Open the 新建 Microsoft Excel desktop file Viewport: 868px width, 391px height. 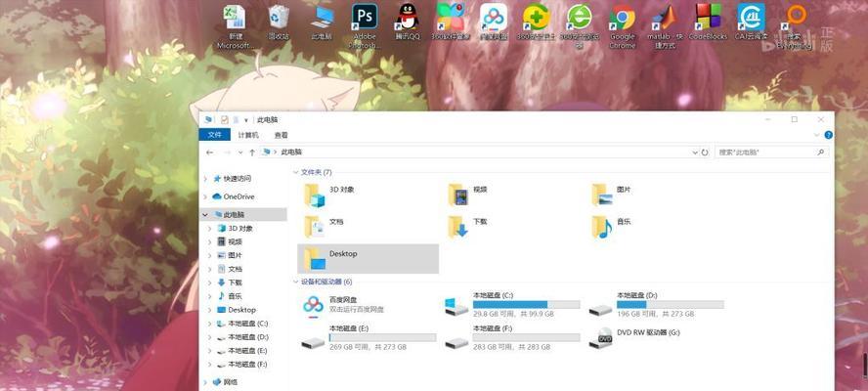[235, 26]
